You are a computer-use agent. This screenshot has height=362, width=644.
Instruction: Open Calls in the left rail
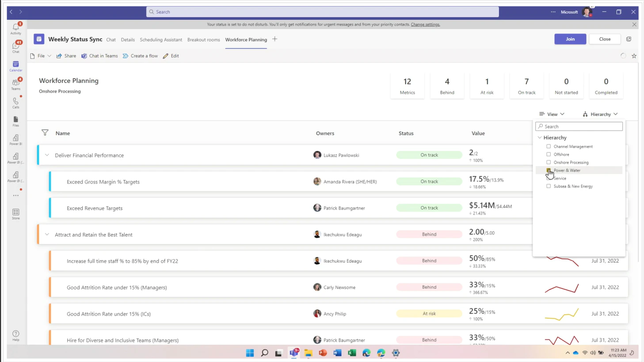[16, 102]
